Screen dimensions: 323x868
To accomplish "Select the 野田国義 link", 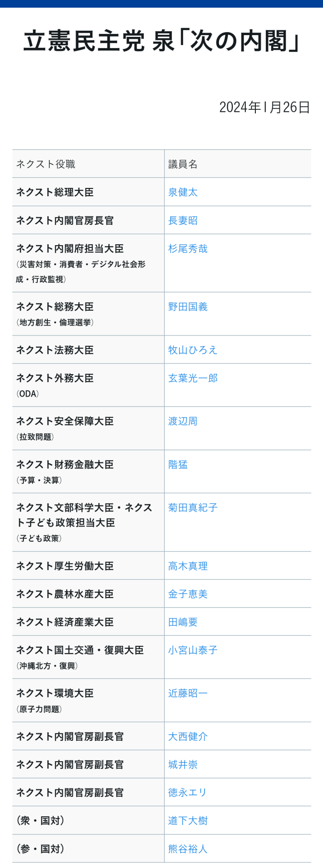I will tap(188, 307).
